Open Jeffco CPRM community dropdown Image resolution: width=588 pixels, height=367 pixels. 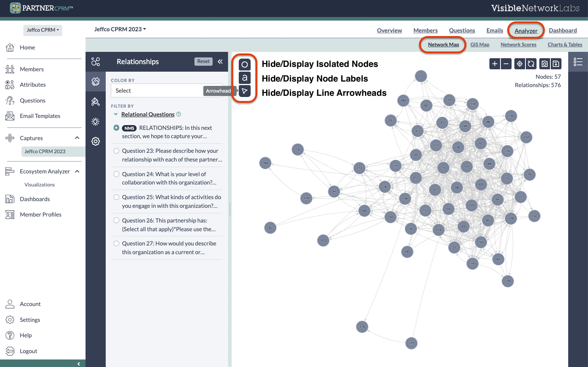point(43,30)
